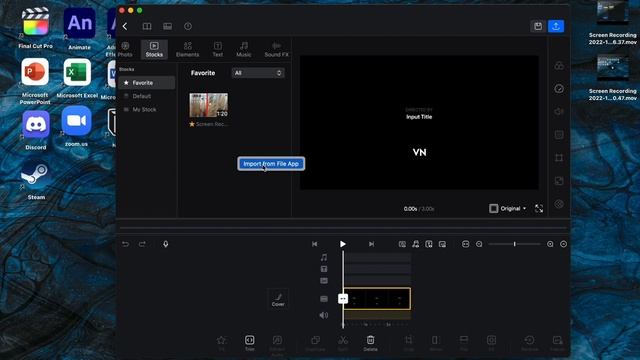
Task: Open the crop frame icon in right sidebar
Action: tap(559, 158)
